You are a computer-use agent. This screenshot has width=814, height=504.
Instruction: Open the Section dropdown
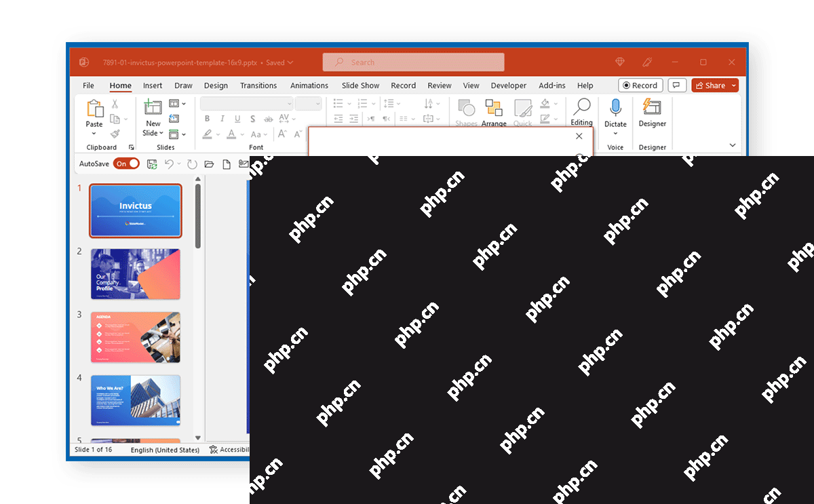coord(177,134)
